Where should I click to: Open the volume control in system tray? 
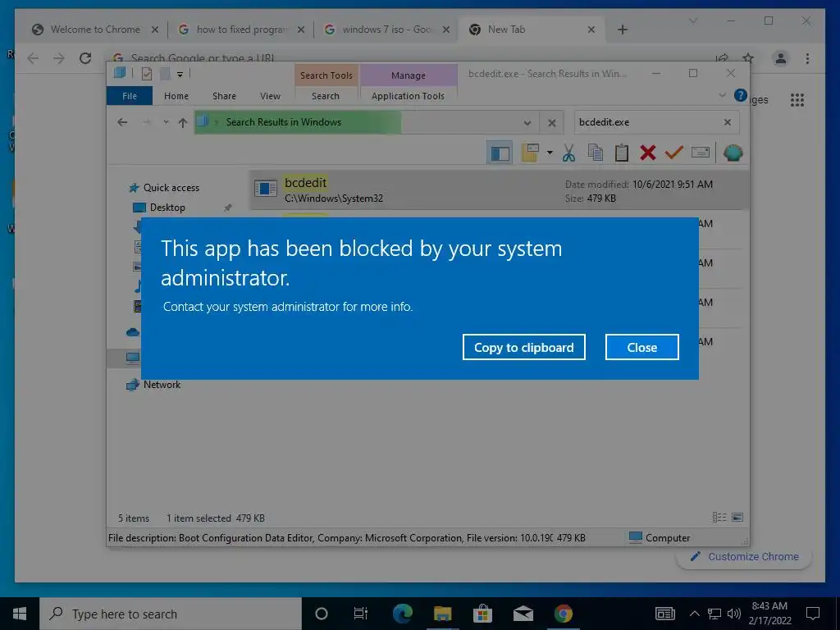pyautogui.click(x=733, y=614)
